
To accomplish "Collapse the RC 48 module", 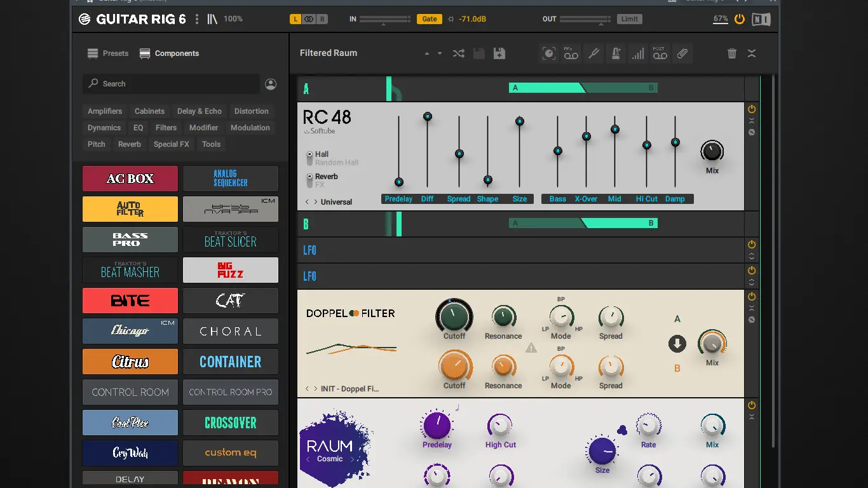I will (x=752, y=121).
